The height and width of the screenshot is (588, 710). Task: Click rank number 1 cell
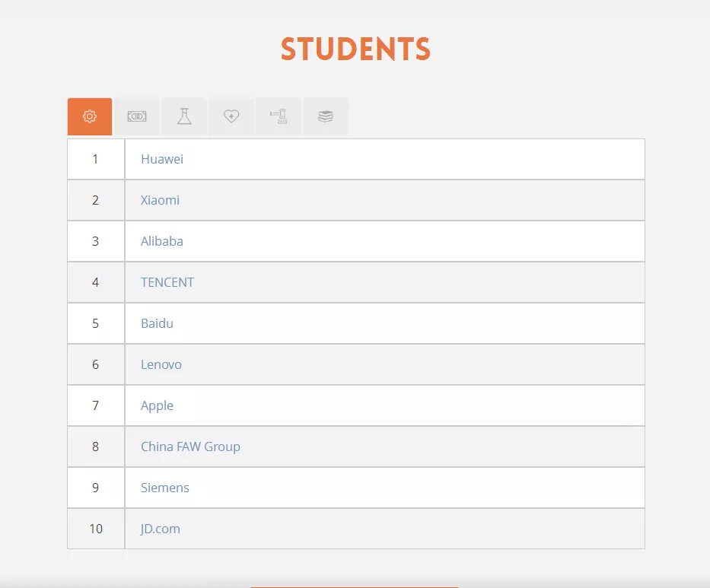(x=96, y=159)
